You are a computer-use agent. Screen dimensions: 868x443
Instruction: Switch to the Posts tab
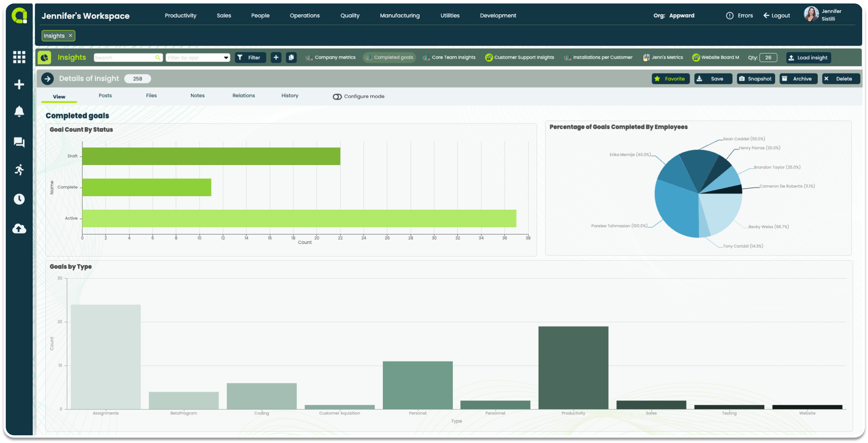pos(105,96)
